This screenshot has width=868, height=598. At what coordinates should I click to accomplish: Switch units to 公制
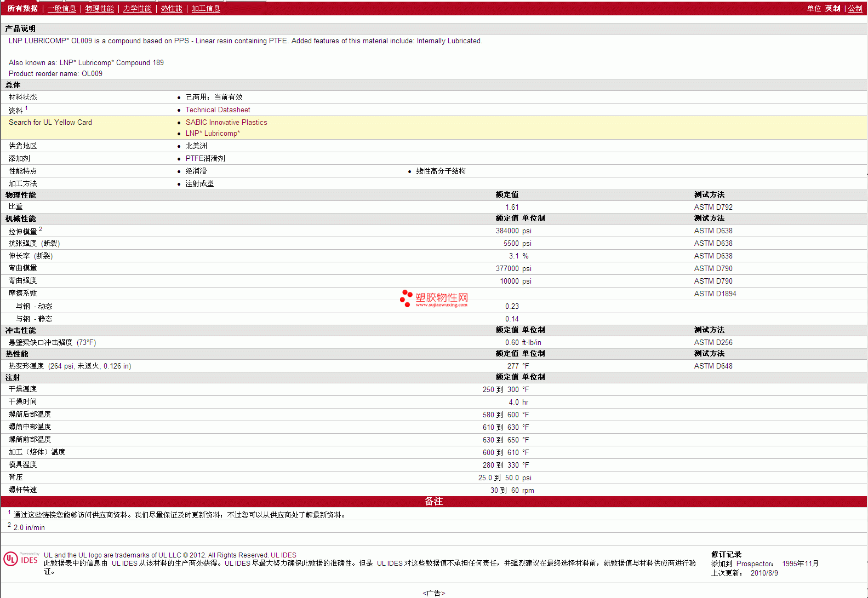[x=855, y=8]
